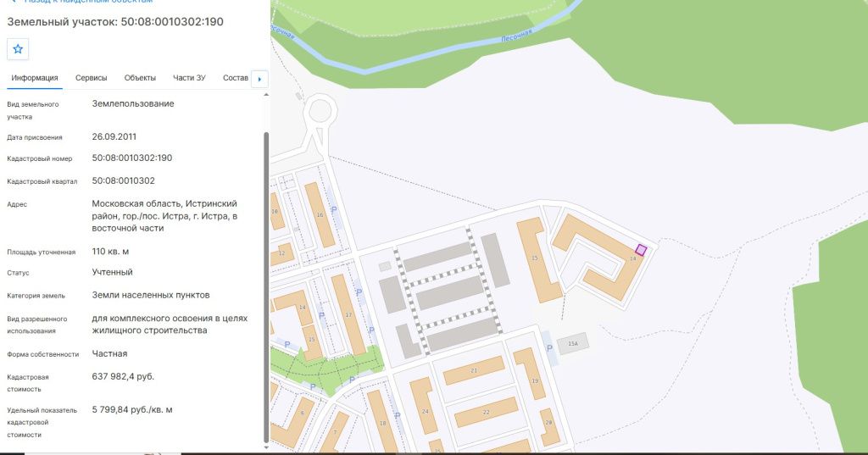Screen dimensions: 868x455
Task: Click the scroll-up arrow of the info panel
Action: pyautogui.click(x=266, y=95)
